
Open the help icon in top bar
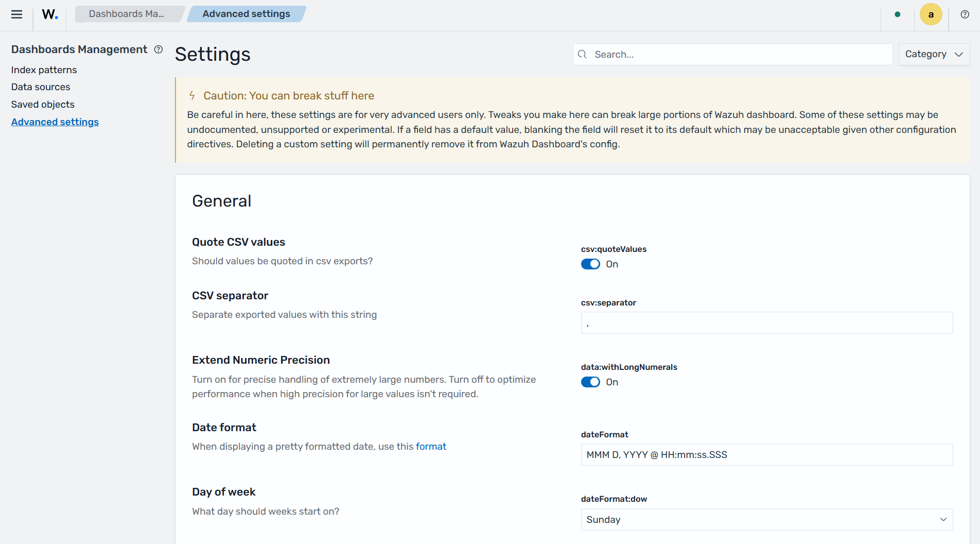965,14
